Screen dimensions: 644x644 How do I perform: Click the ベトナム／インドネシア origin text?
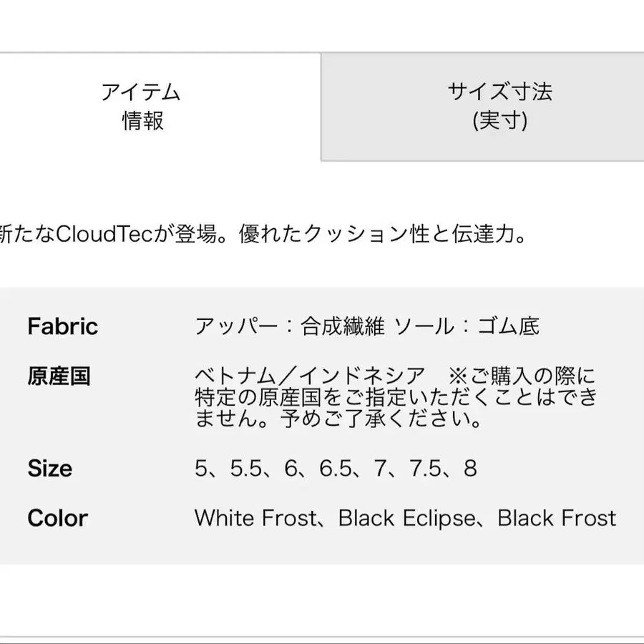pos(310,376)
